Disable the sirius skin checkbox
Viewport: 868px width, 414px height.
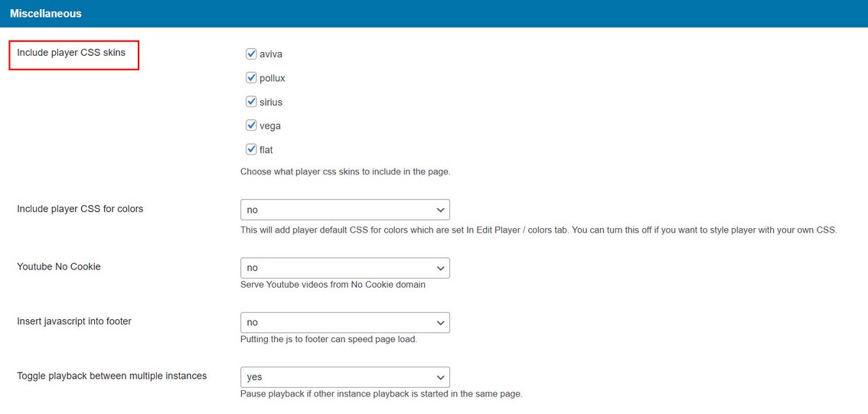click(251, 102)
